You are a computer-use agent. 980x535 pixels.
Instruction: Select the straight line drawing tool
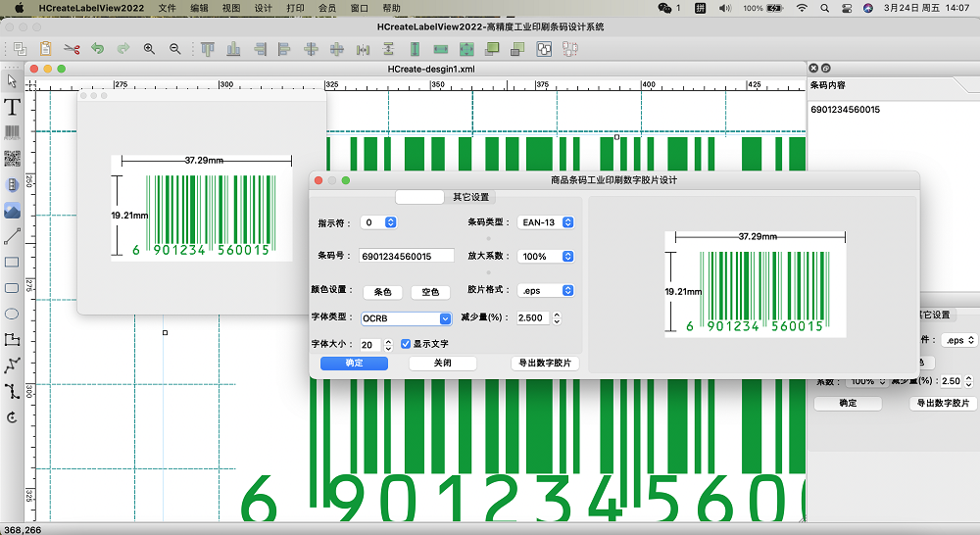click(x=12, y=236)
